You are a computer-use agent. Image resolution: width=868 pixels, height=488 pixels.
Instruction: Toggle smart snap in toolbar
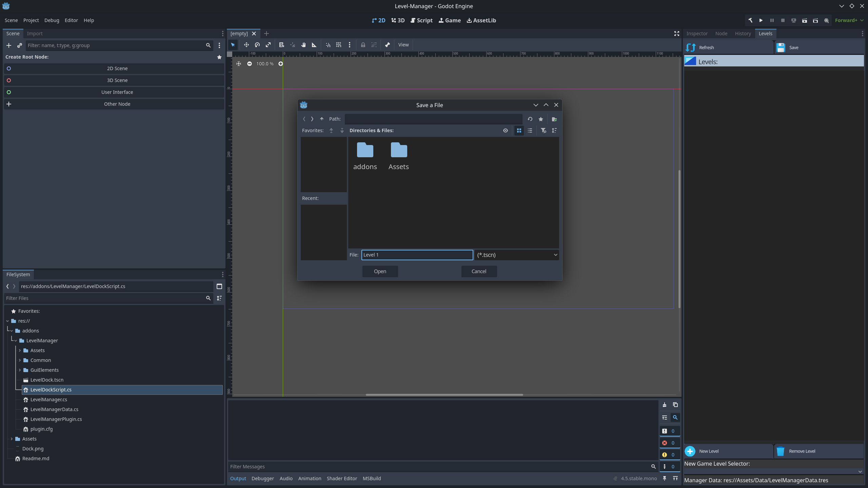point(328,45)
